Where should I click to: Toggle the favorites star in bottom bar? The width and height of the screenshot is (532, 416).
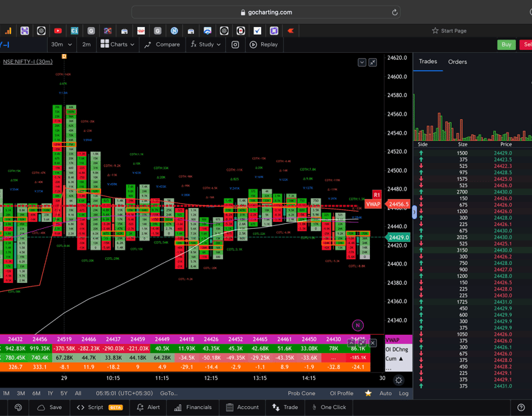[368, 393]
